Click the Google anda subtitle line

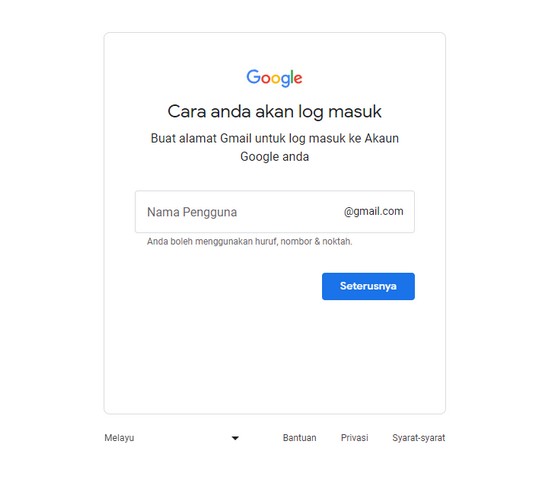(275, 156)
